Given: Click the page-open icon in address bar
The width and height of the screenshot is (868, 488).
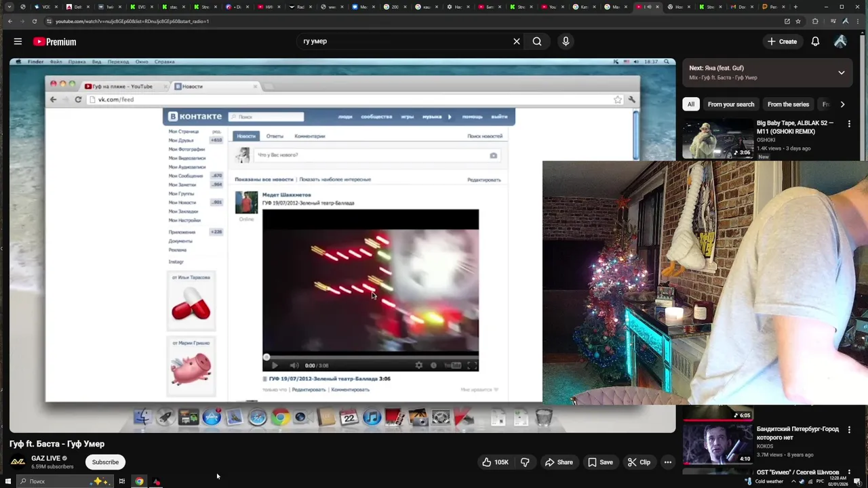Looking at the screenshot, I should pos(787,21).
